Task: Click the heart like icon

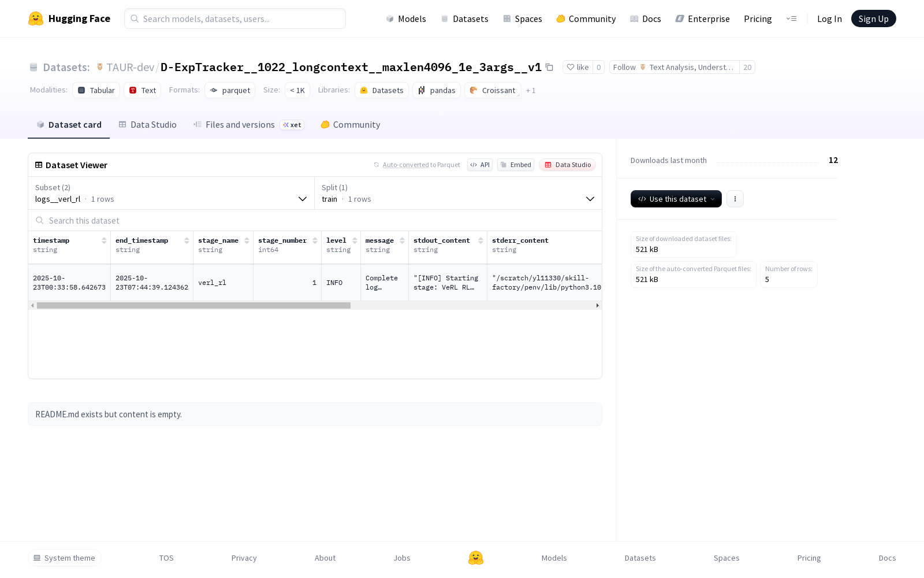Action: coord(571,67)
